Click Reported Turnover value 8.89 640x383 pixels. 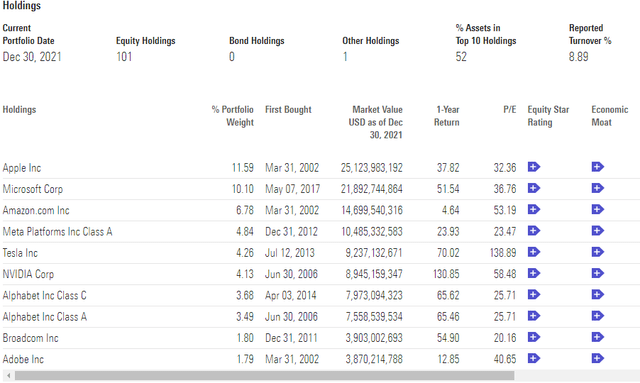pos(579,57)
